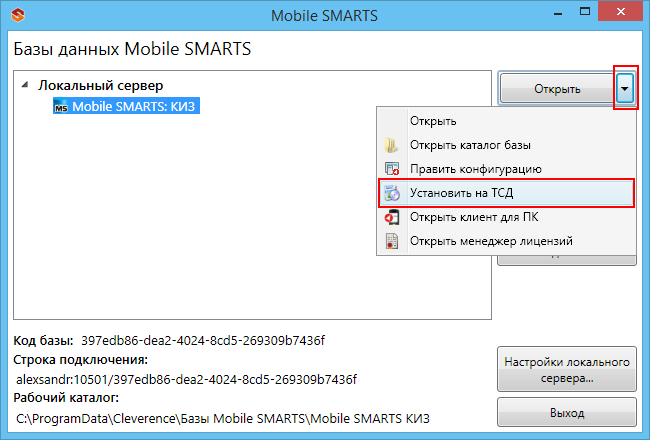Click the Выход button

pyautogui.click(x=567, y=413)
